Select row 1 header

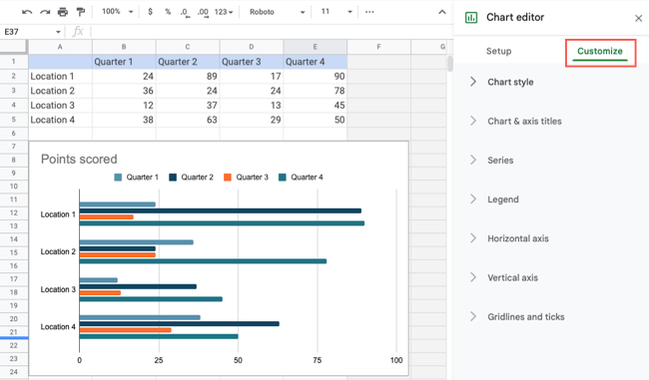(x=14, y=62)
